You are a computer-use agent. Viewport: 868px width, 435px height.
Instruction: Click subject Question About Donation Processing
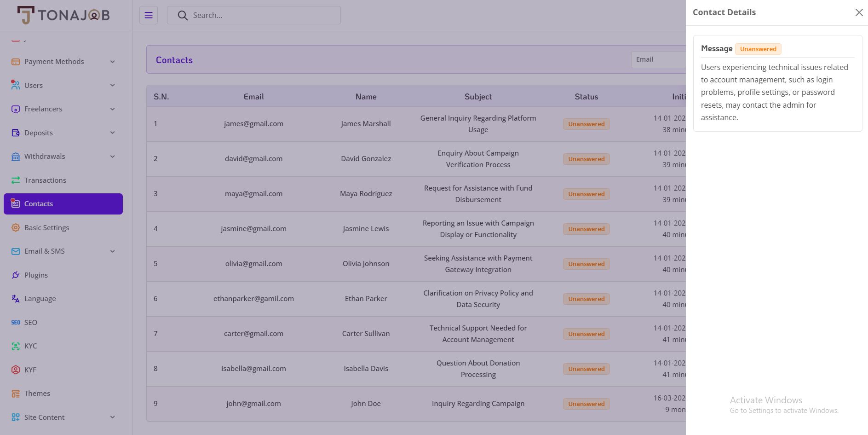coord(478,369)
